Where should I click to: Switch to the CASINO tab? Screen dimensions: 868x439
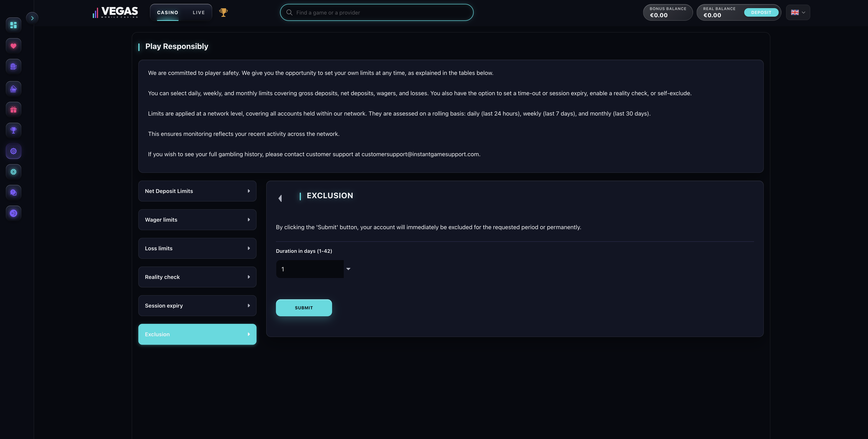click(x=167, y=12)
